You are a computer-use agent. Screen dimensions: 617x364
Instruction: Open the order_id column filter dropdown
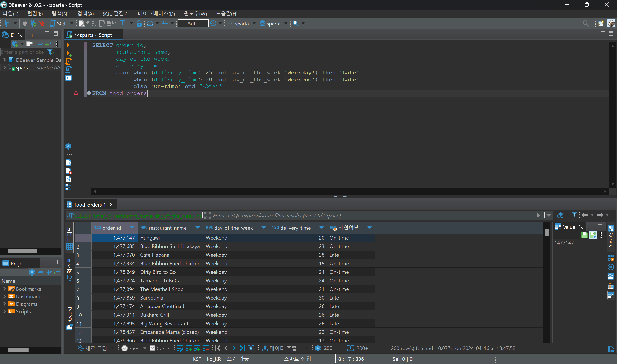pyautogui.click(x=132, y=228)
